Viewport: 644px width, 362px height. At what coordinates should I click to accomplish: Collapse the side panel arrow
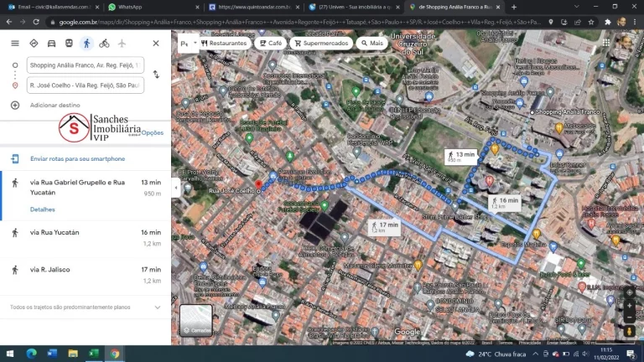(x=176, y=188)
